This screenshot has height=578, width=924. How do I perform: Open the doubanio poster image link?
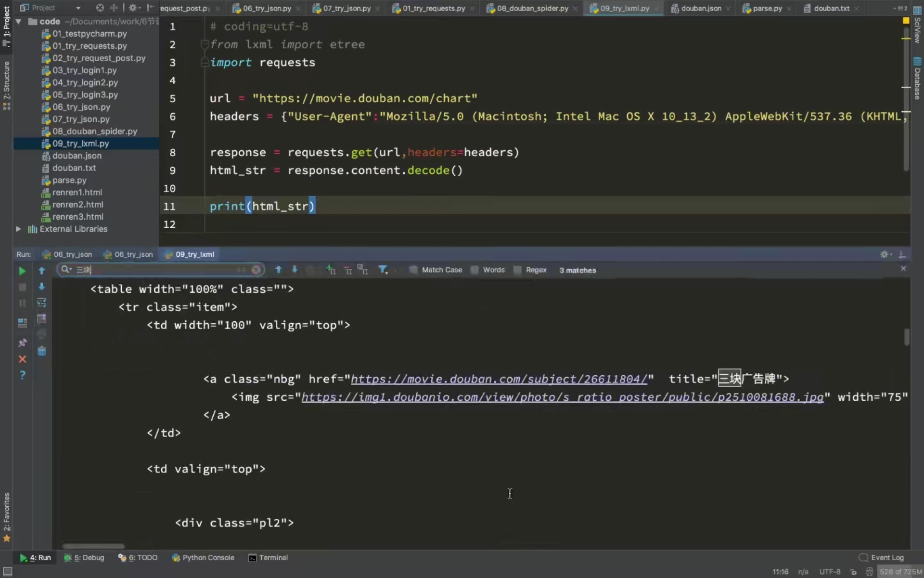(x=563, y=397)
